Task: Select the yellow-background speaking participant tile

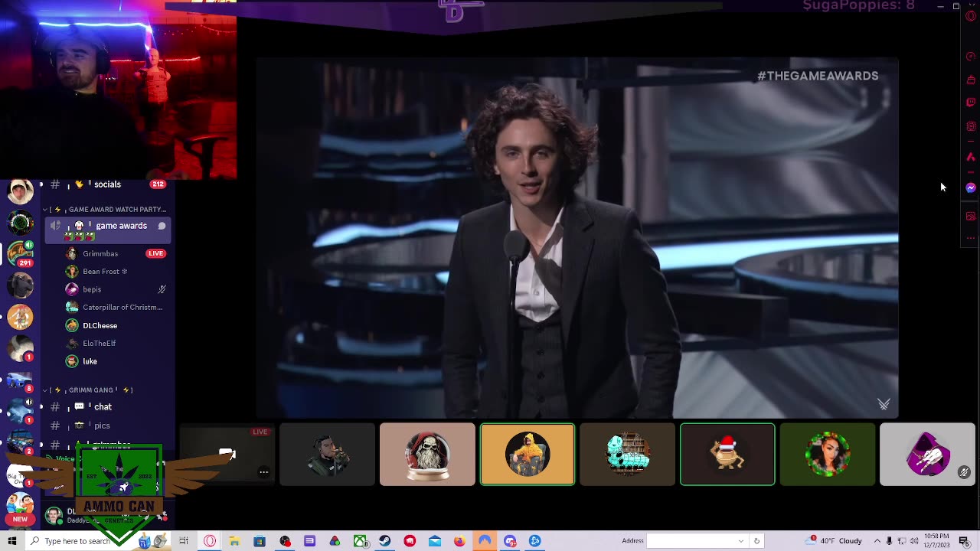Action: tap(528, 455)
